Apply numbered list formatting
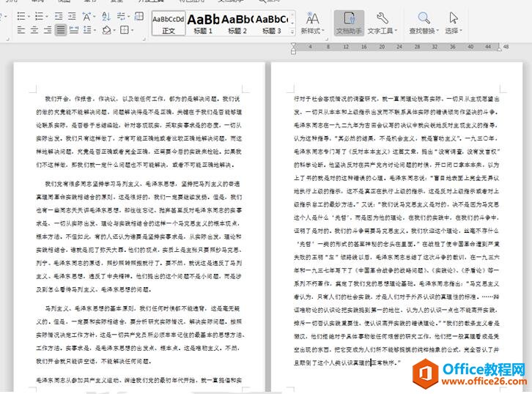Viewport: 532px width, 394px height. pyautogui.click(x=39, y=16)
